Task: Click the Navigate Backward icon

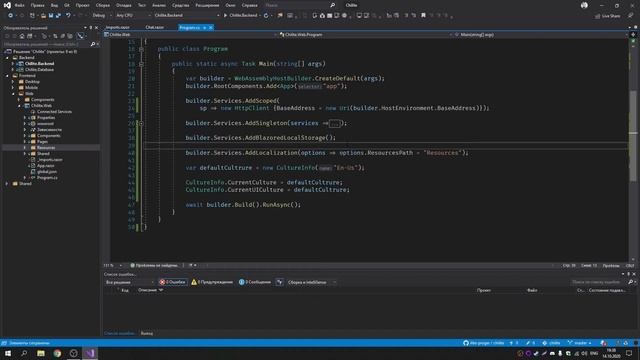Action: pyautogui.click(x=10, y=16)
